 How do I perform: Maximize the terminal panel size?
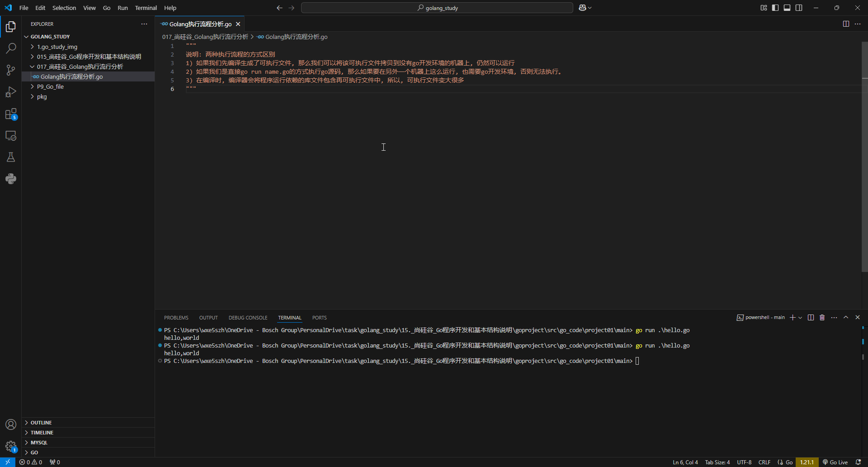[x=846, y=317]
